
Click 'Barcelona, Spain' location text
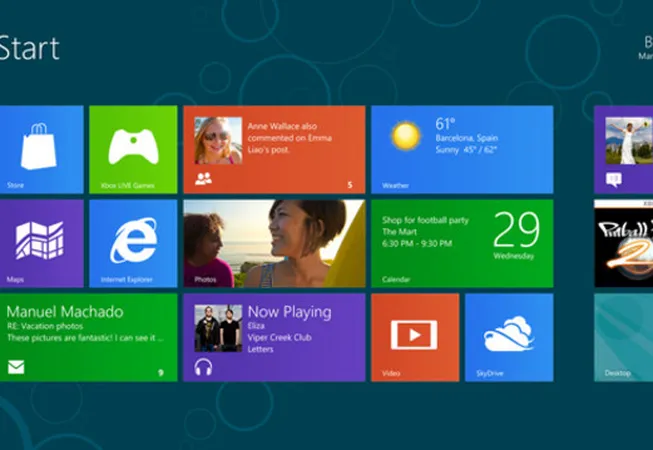pyautogui.click(x=466, y=138)
